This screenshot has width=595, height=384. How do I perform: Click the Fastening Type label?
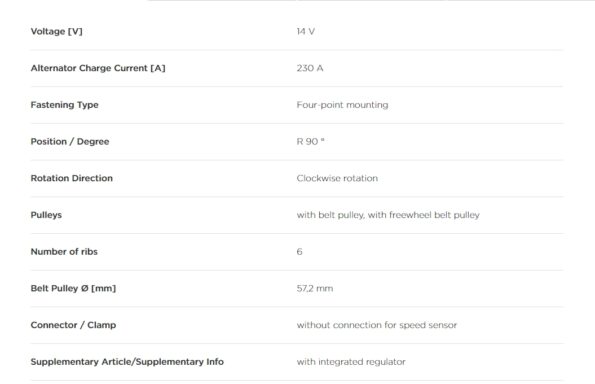pyautogui.click(x=65, y=105)
